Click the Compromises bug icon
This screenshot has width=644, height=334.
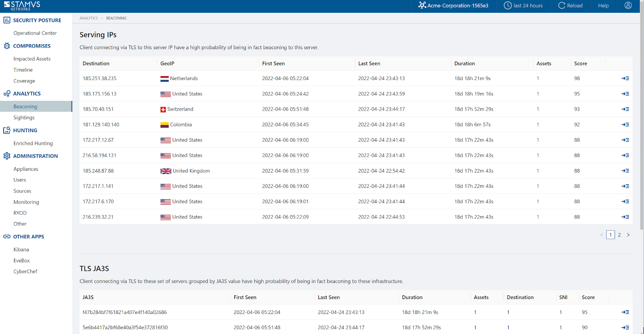[x=7, y=46]
